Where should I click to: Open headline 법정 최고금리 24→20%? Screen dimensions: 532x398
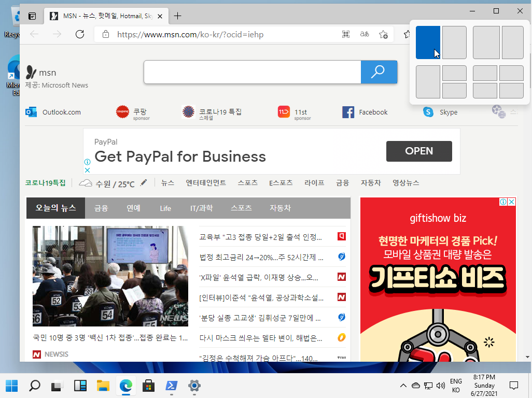(261, 258)
